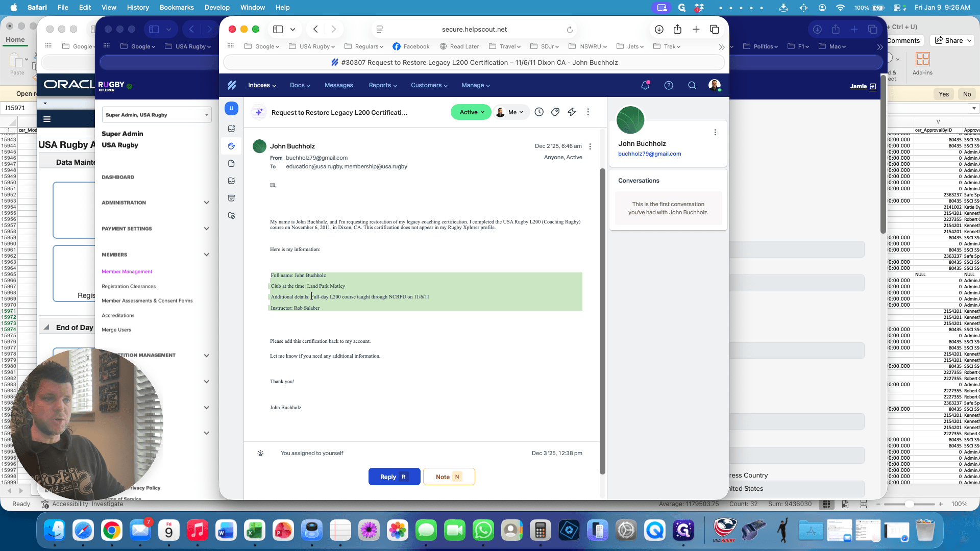Screen dimensions: 980x551
Task: Open John Buchholz message options menu
Action: (x=590, y=146)
